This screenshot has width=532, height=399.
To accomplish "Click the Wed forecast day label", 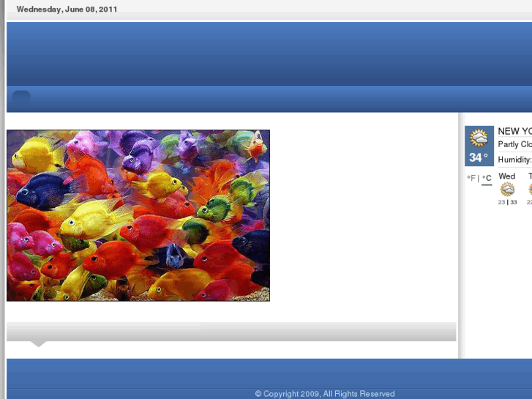I will 507,176.
